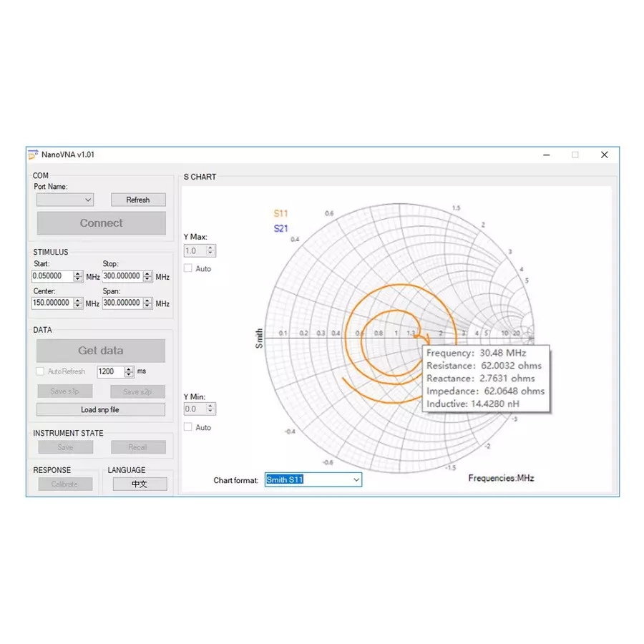644x644 pixels.
Task: Click the 'Reactance: 2.7631 ohms' tooltip line
Action: point(481,379)
